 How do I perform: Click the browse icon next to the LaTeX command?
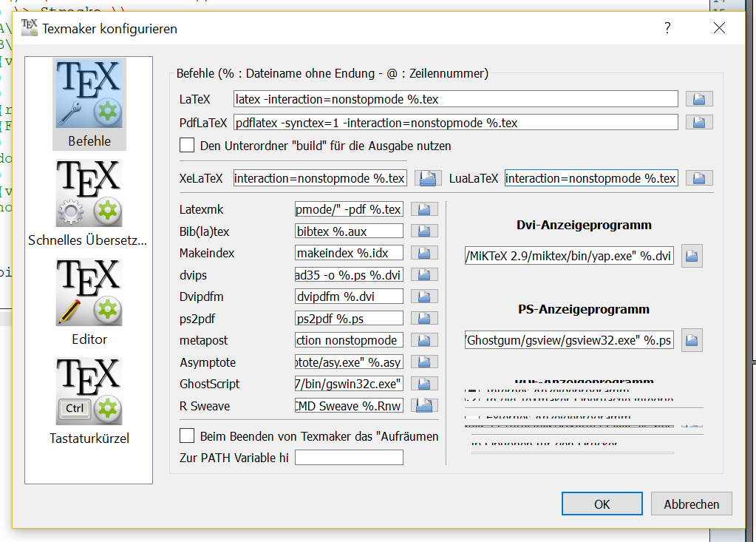698,98
